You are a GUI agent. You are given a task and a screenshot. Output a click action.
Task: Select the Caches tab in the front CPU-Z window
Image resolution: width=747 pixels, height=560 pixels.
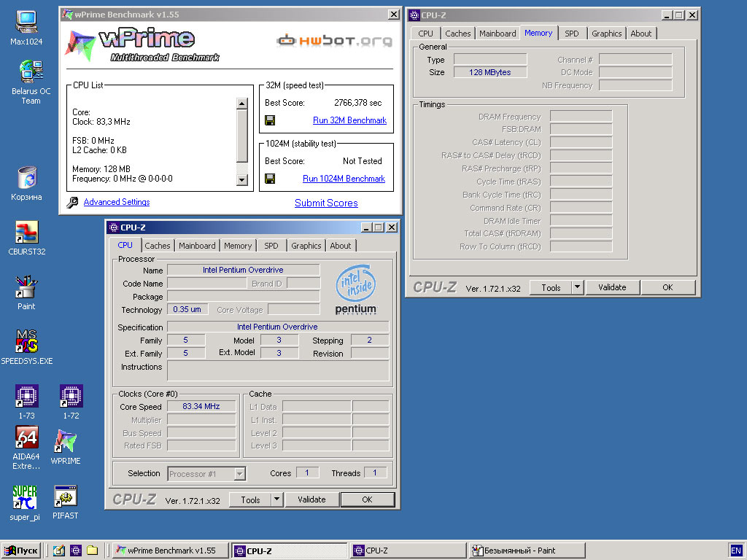click(x=158, y=246)
